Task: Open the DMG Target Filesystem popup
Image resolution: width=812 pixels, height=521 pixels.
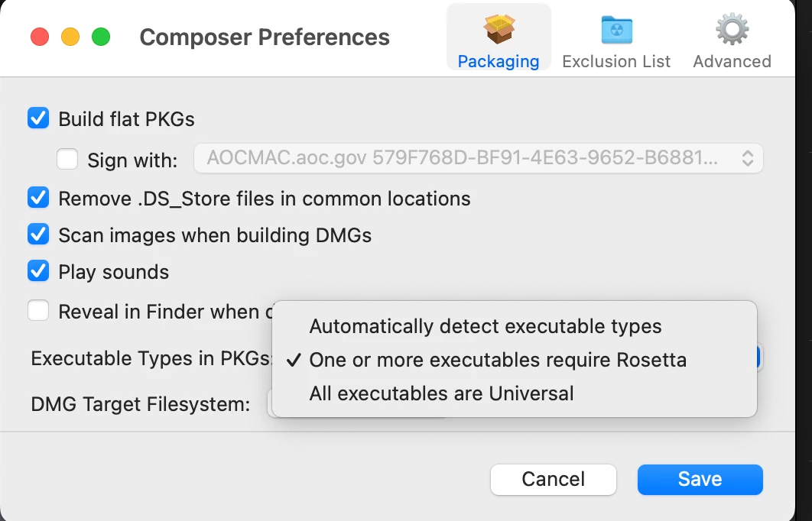Action: (270, 404)
